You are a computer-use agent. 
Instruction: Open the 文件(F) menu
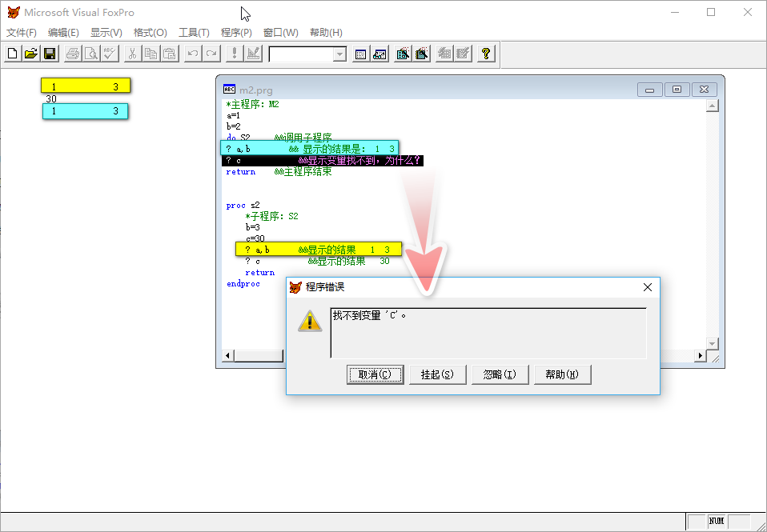[22, 33]
